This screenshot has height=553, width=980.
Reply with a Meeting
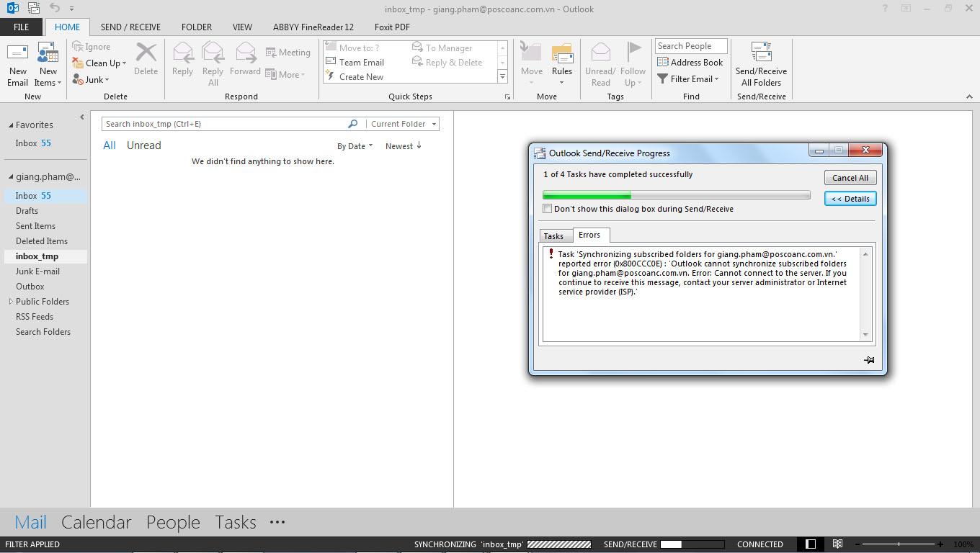[x=288, y=53]
